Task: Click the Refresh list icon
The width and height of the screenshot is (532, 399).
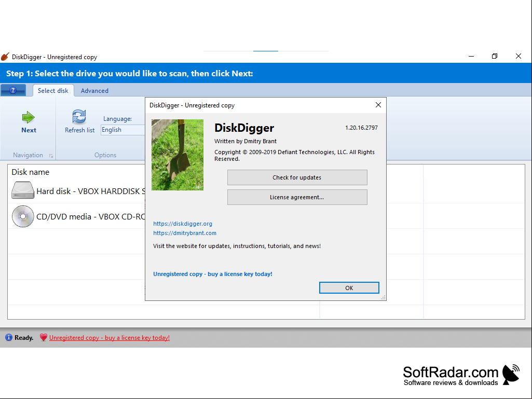Action: [79, 117]
